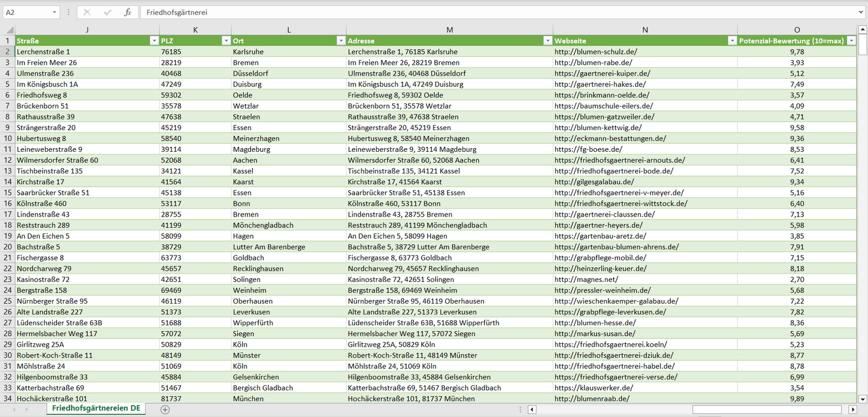Open the Webseite column filter dropdown
The image size is (868, 417).
point(732,41)
